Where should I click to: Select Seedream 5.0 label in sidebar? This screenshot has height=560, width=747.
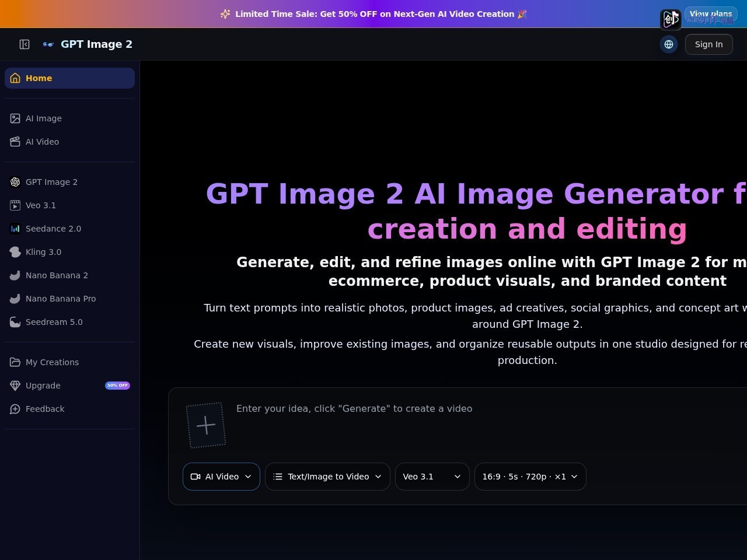click(54, 322)
